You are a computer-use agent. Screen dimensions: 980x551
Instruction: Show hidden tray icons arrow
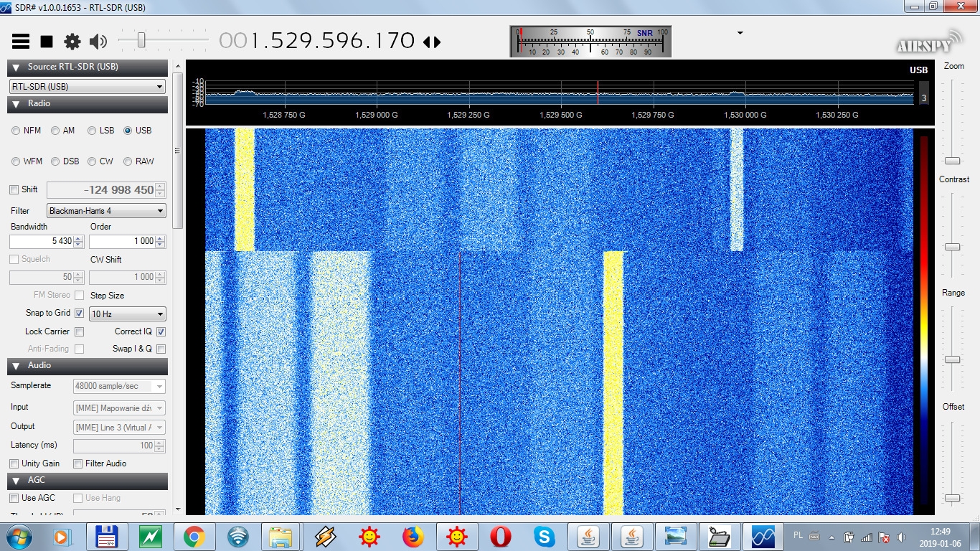coord(832,537)
